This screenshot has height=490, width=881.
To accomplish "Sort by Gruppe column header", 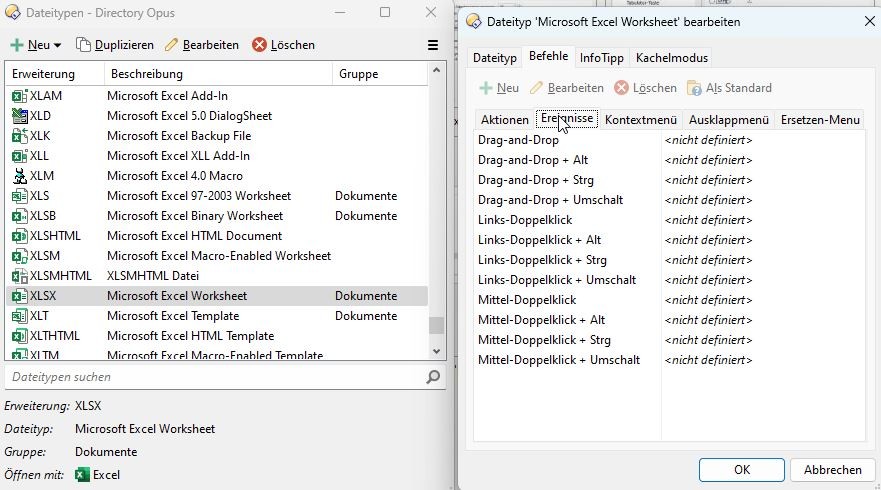I will [x=380, y=74].
